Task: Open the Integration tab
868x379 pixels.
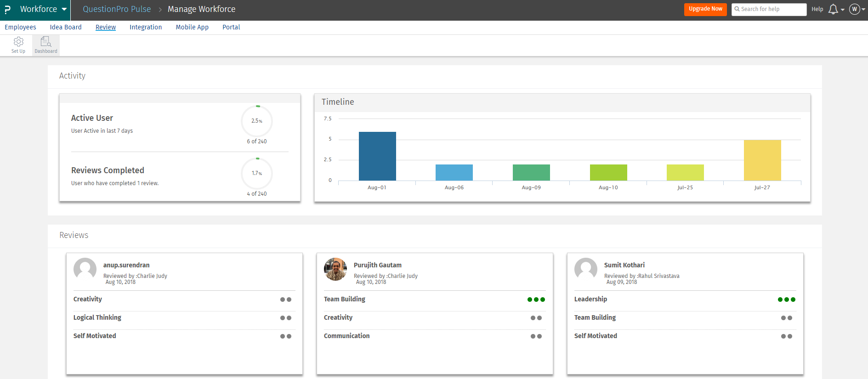Action: [146, 27]
